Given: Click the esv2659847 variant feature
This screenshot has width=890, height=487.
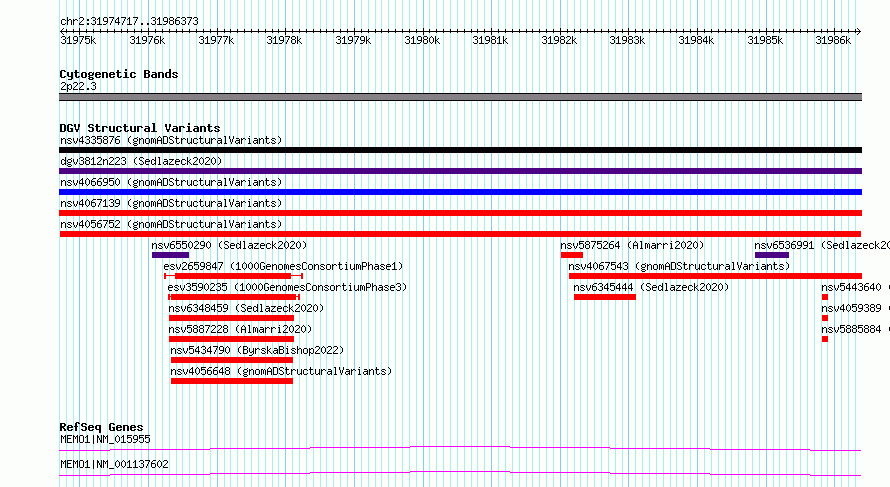Looking at the screenshot, I should [x=233, y=276].
